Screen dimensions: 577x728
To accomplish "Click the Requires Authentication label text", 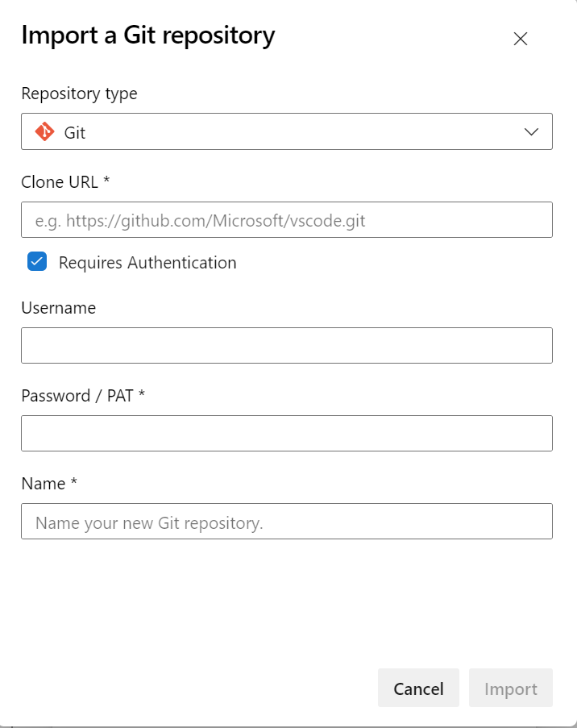I will (x=147, y=263).
